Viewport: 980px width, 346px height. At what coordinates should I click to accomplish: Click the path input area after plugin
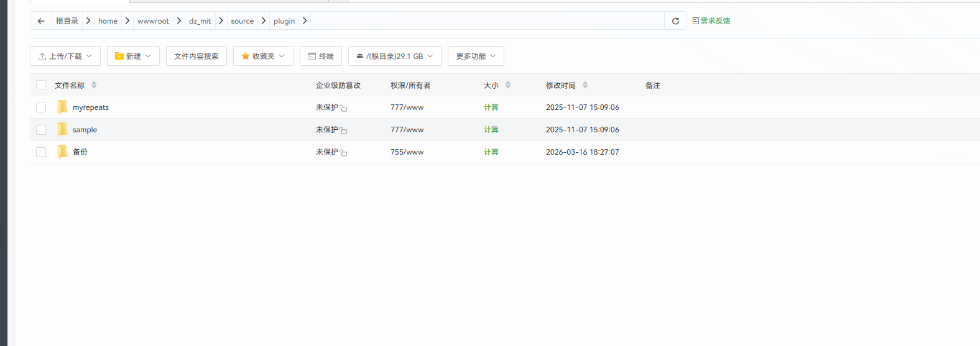coord(488,20)
